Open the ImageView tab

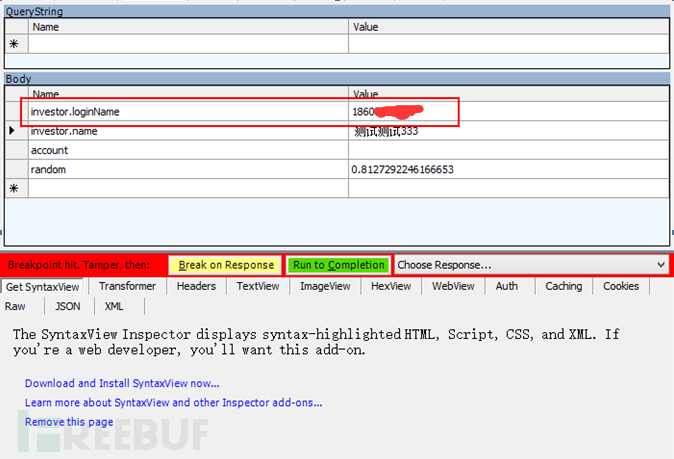325,286
